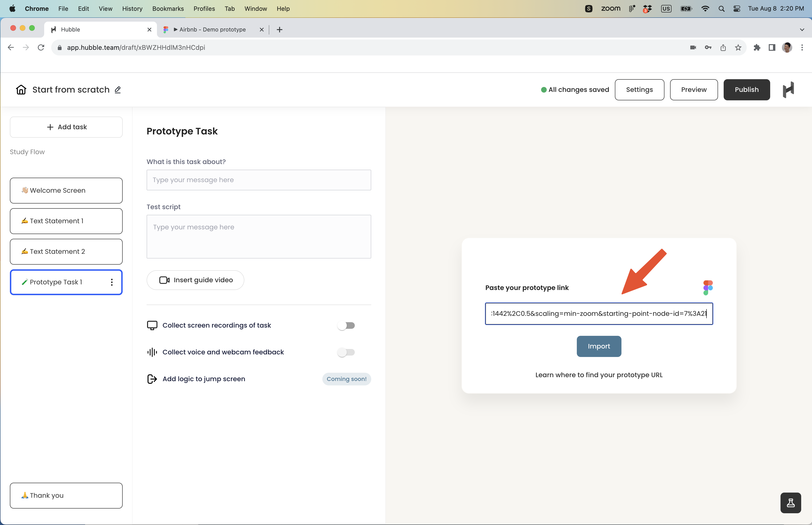This screenshot has width=812, height=525.
Task: Enable collect screen recordings of task
Action: point(346,325)
